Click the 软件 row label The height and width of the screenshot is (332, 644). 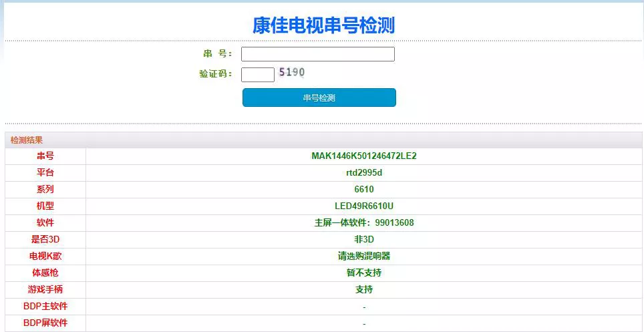click(x=45, y=222)
